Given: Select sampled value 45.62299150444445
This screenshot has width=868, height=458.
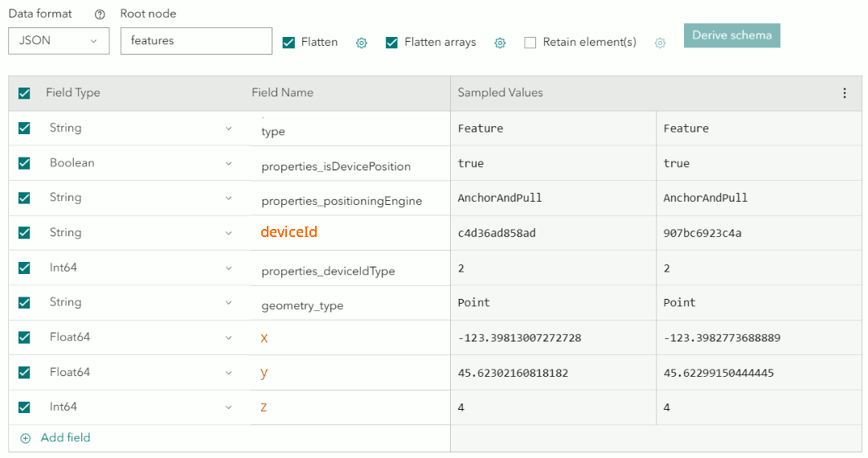Looking at the screenshot, I should [x=719, y=374].
